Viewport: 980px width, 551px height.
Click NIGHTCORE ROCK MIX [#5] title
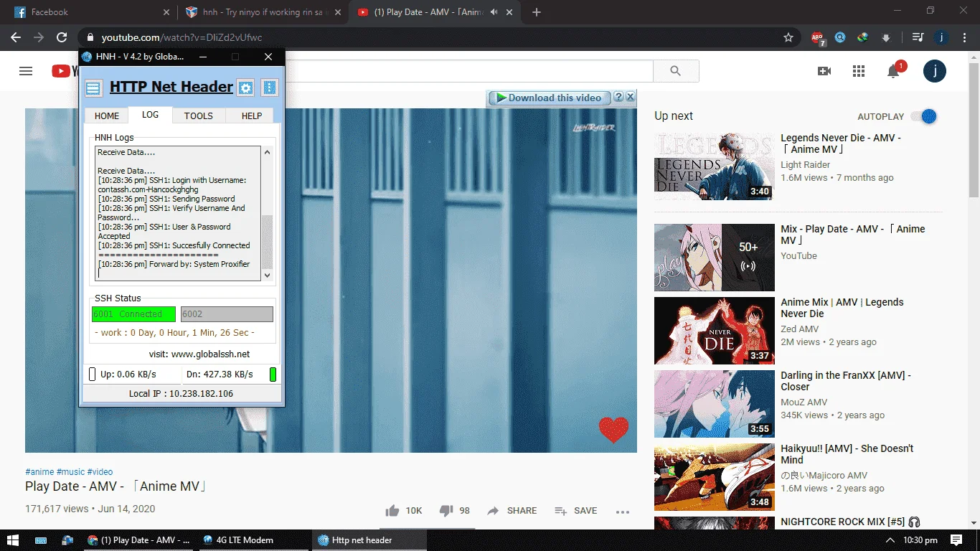coord(850,522)
